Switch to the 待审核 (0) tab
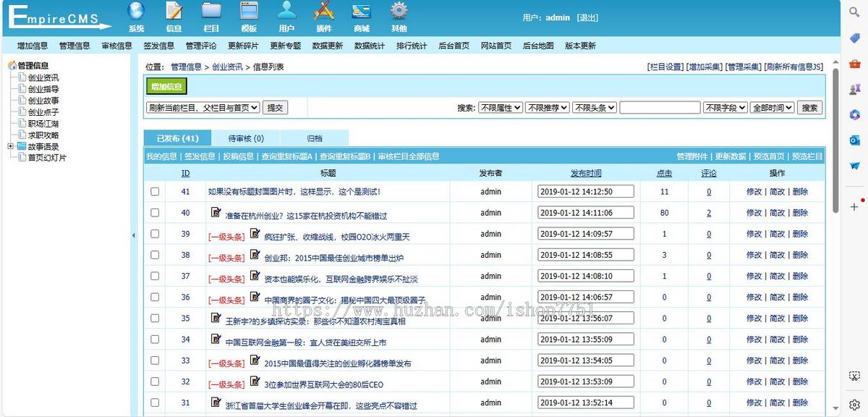This screenshot has height=417, width=868. pyautogui.click(x=246, y=138)
